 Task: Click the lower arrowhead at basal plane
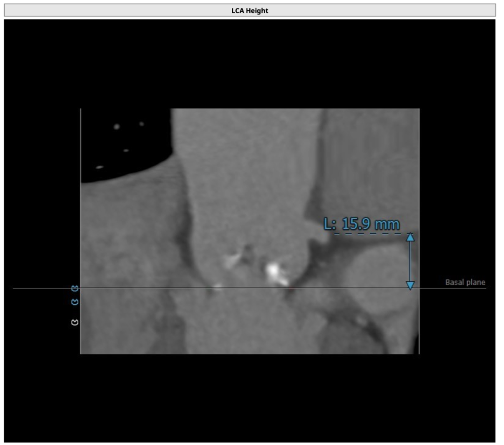[x=410, y=285]
